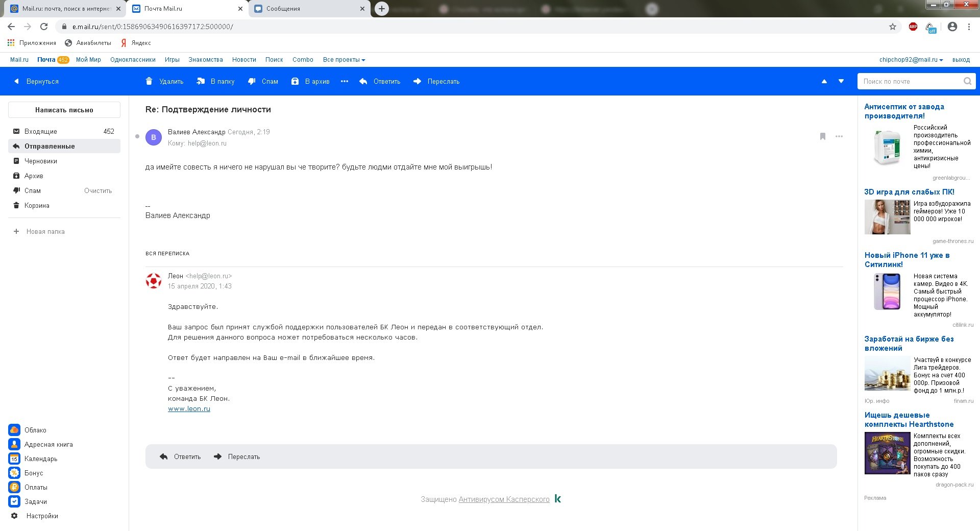
Task: Open the iPhone 11 ad thumbnail
Action: click(887, 292)
